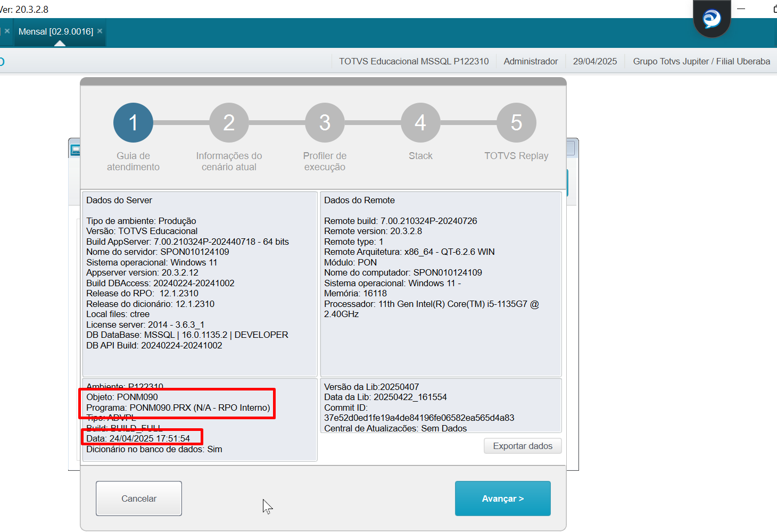Click TOTVS Educacional MSSQL P122310 in header
Image resolution: width=777 pixels, height=532 pixels.
click(414, 61)
